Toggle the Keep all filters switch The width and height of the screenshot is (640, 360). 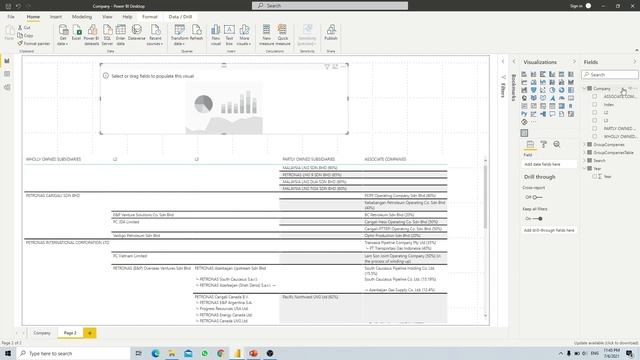[537, 218]
